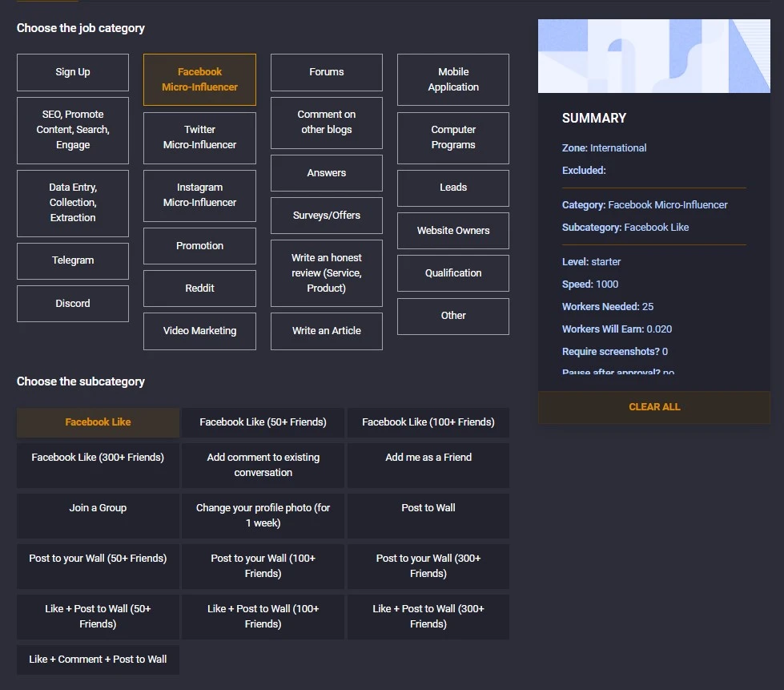Pick Facebook Like (300+ Friends) subcategory

coord(98,466)
